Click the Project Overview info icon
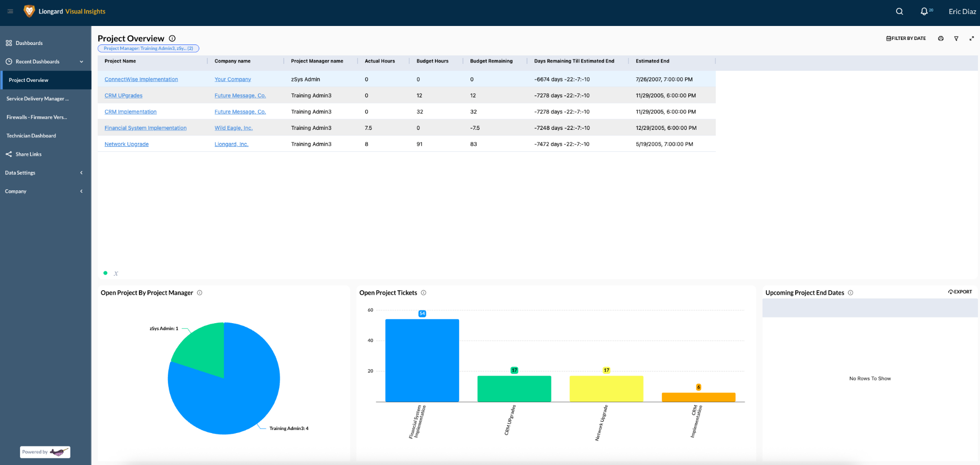 point(172,38)
